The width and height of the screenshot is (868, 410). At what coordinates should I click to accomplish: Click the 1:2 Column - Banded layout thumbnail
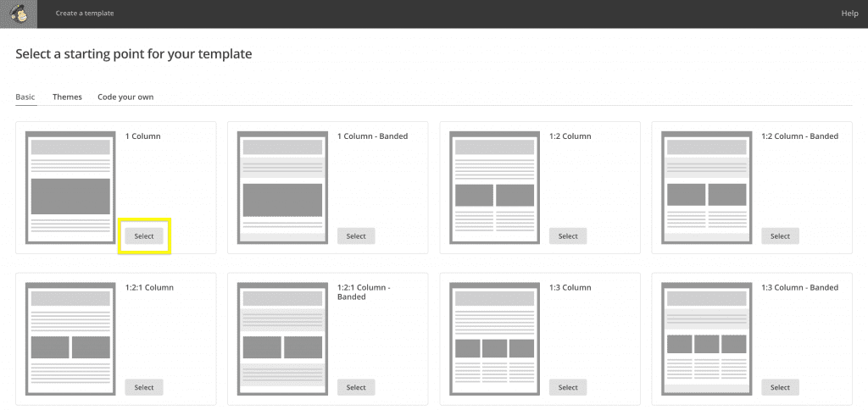tap(706, 187)
